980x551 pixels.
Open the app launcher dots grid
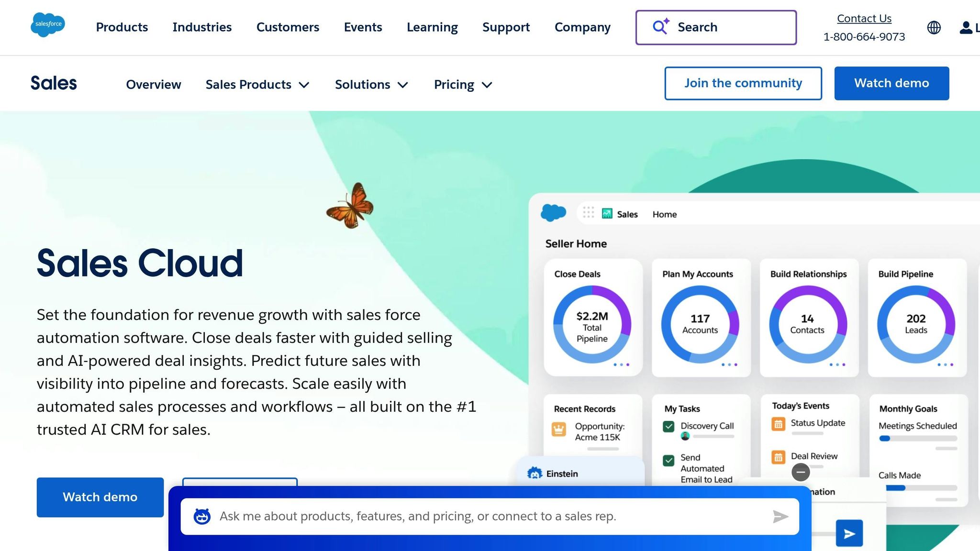[589, 212]
